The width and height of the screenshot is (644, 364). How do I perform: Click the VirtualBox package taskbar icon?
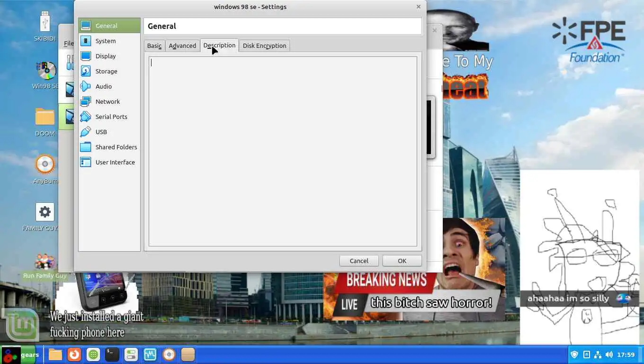(x=188, y=355)
